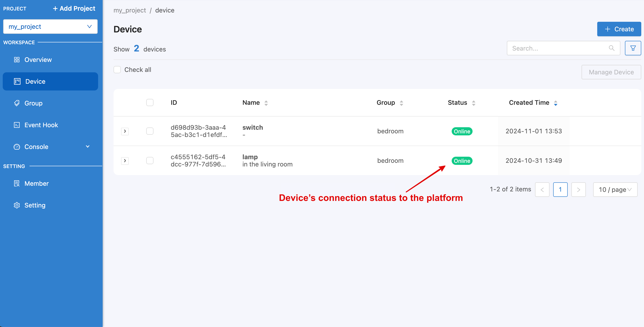Sort devices by Created Time arrows

[555, 103]
